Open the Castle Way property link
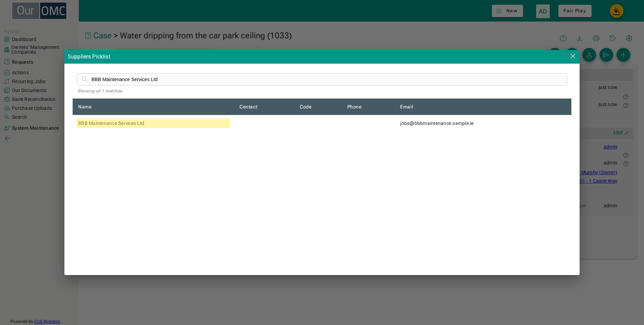 599,181
